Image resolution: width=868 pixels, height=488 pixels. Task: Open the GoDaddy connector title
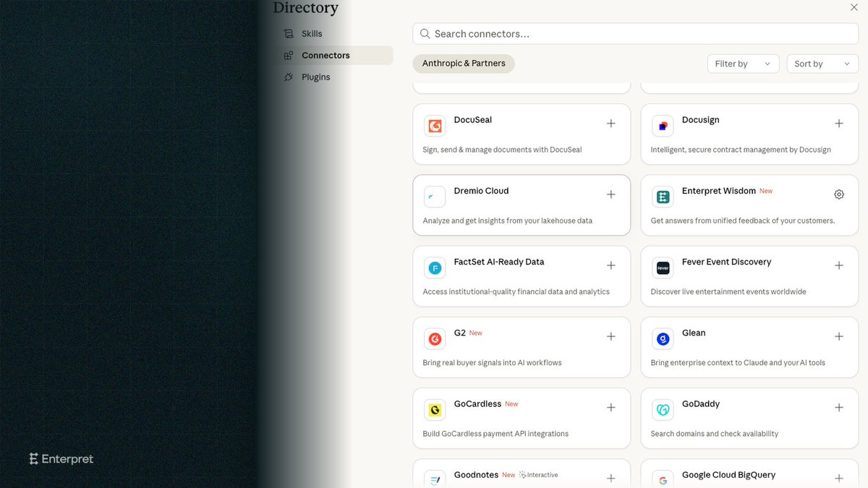pos(701,403)
